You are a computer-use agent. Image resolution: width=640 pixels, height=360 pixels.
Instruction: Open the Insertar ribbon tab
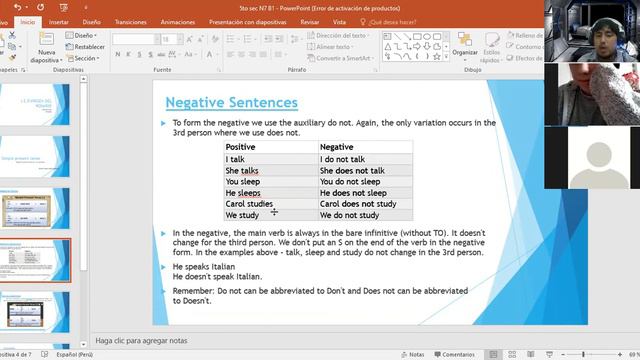pos(59,22)
